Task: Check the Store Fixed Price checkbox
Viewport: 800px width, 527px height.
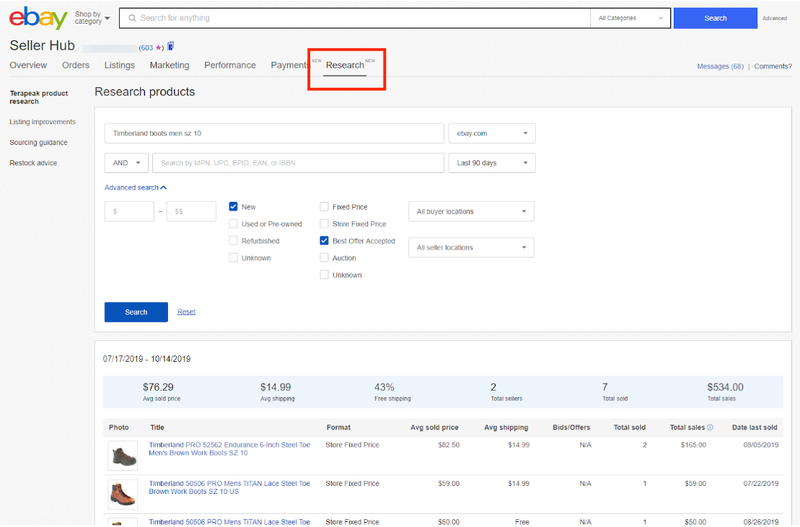Action: (324, 223)
